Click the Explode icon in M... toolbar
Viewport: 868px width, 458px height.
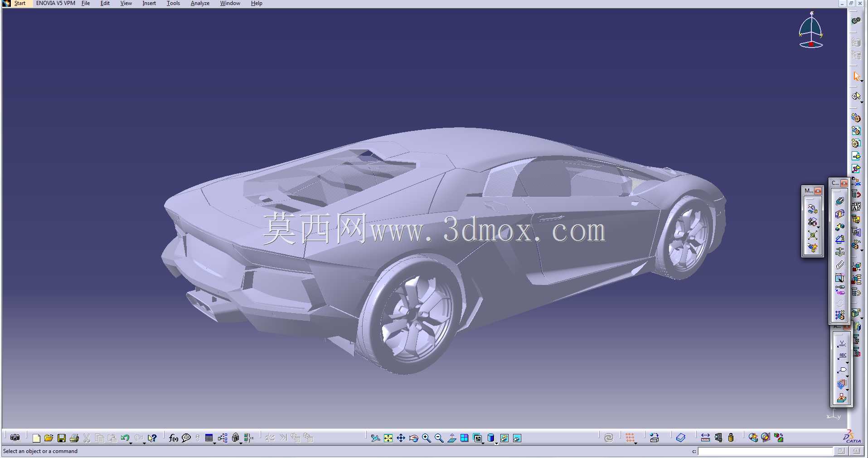pyautogui.click(x=812, y=235)
